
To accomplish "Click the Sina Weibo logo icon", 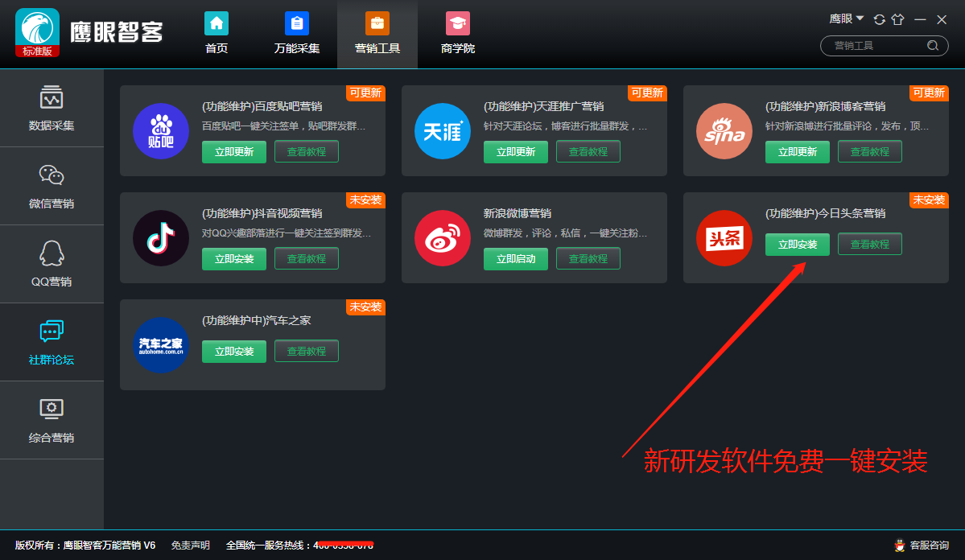I will (x=442, y=238).
